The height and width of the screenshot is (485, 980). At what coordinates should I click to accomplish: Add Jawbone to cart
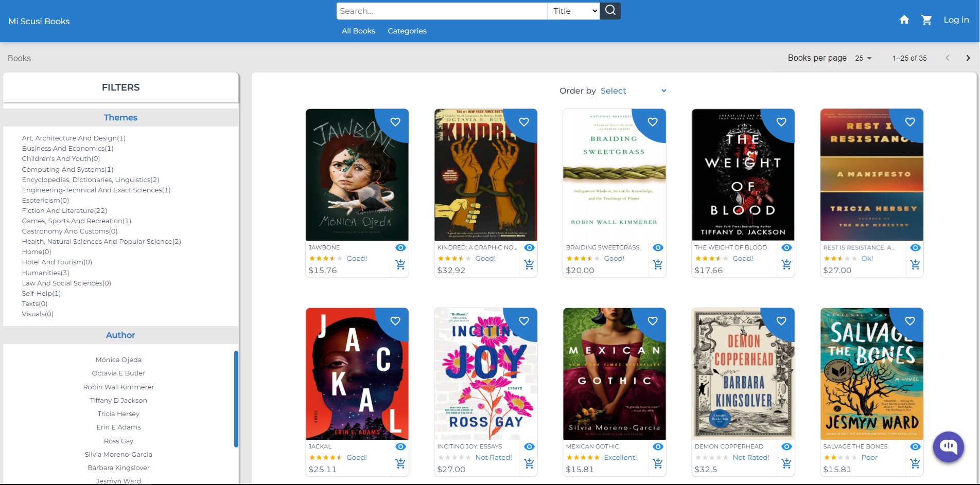tap(400, 264)
